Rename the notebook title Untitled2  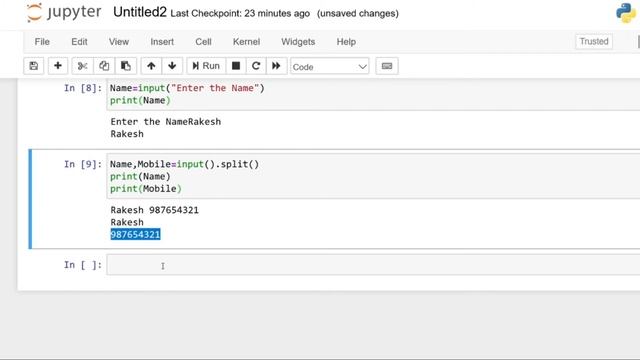(x=140, y=12)
